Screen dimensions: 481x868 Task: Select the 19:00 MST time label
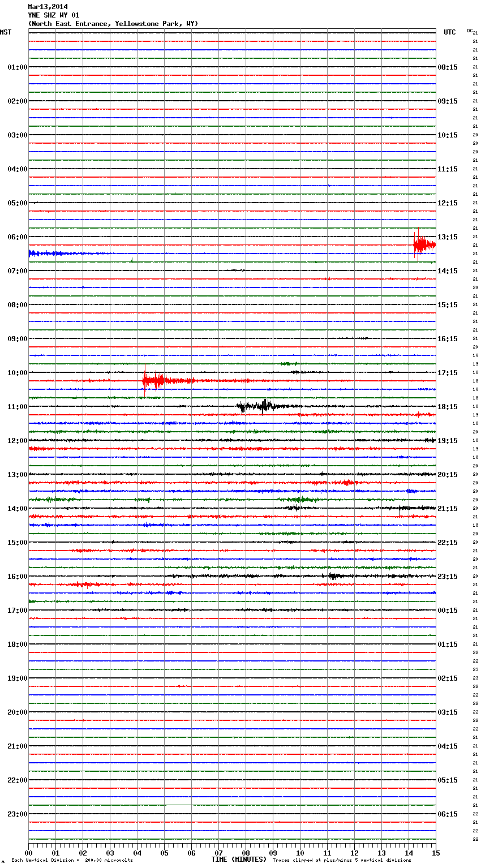click(17, 678)
